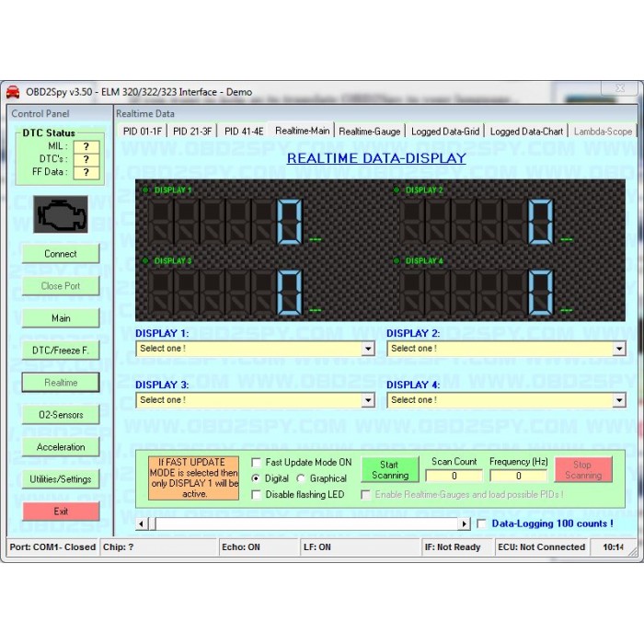This screenshot has width=644, height=644.
Task: Click the red car icon in title bar
Action: 14,92
